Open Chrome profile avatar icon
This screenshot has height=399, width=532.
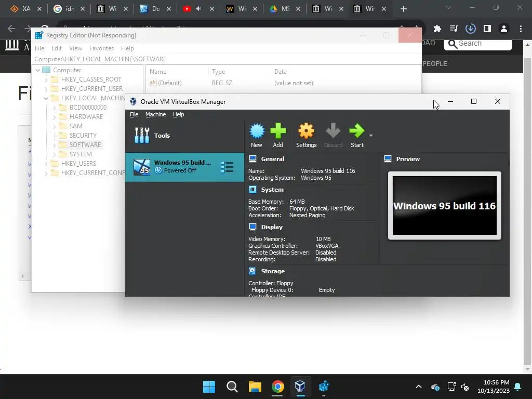(x=504, y=29)
